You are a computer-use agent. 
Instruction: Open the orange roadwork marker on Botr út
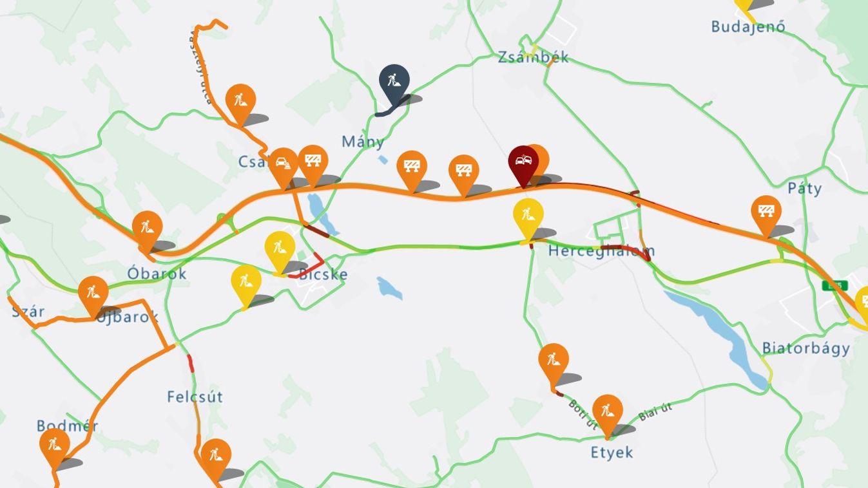click(x=554, y=361)
